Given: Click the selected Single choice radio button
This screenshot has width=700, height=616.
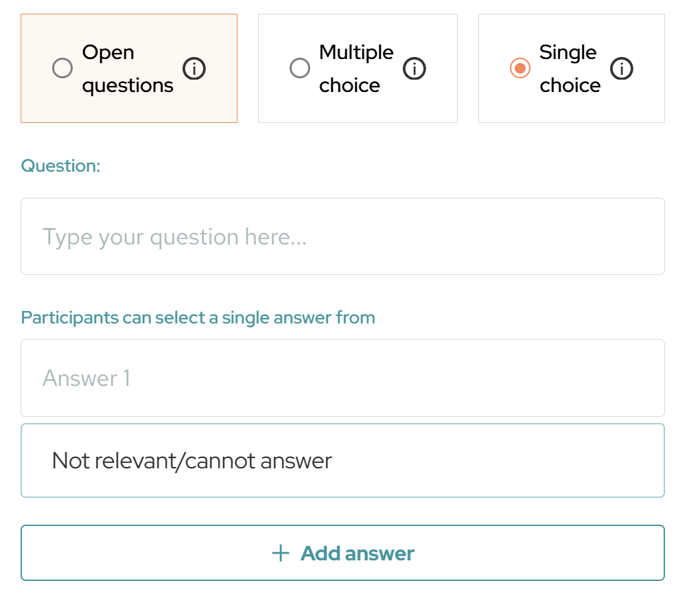Looking at the screenshot, I should 520,68.
